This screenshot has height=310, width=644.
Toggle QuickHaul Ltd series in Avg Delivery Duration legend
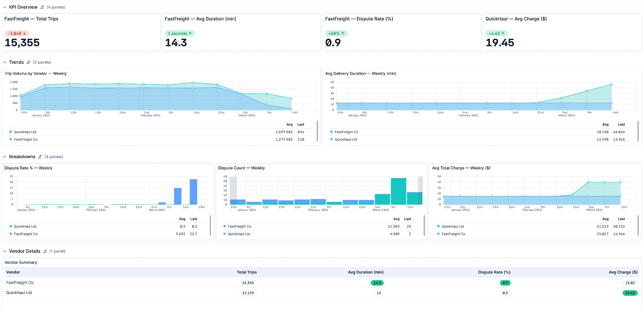pos(346,140)
